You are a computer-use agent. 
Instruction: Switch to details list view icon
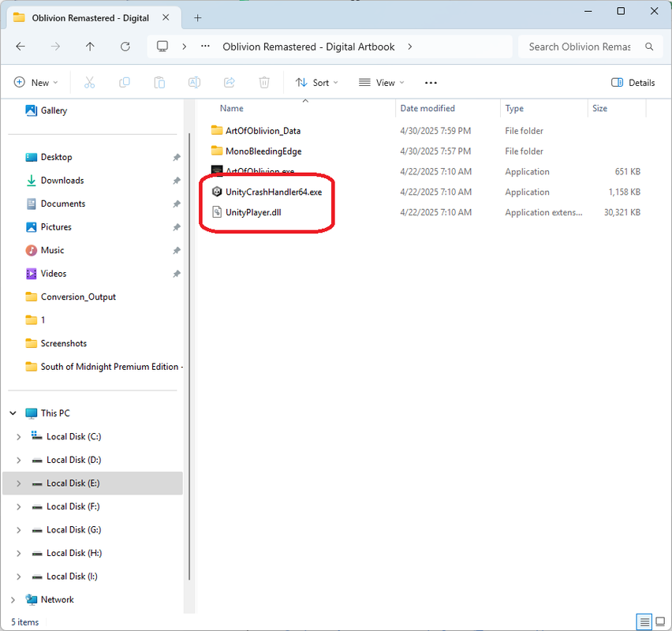pyautogui.click(x=644, y=622)
